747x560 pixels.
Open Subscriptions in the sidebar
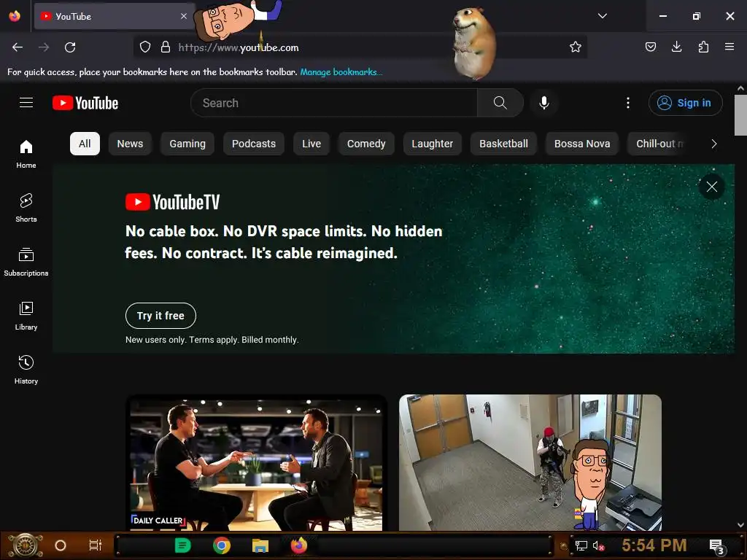coord(26,262)
